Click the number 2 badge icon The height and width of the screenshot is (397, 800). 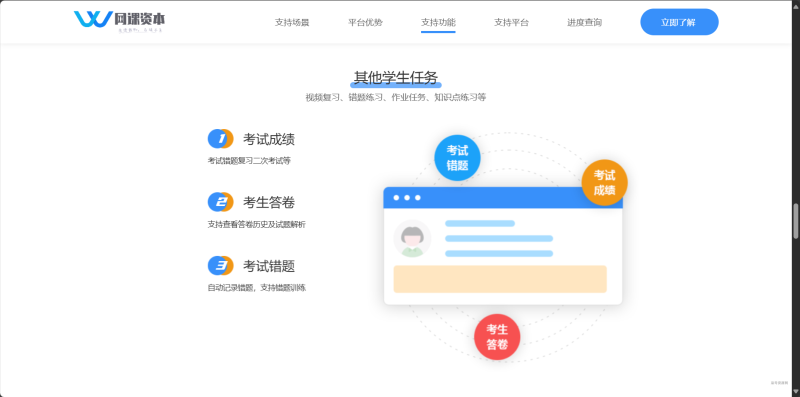click(220, 202)
